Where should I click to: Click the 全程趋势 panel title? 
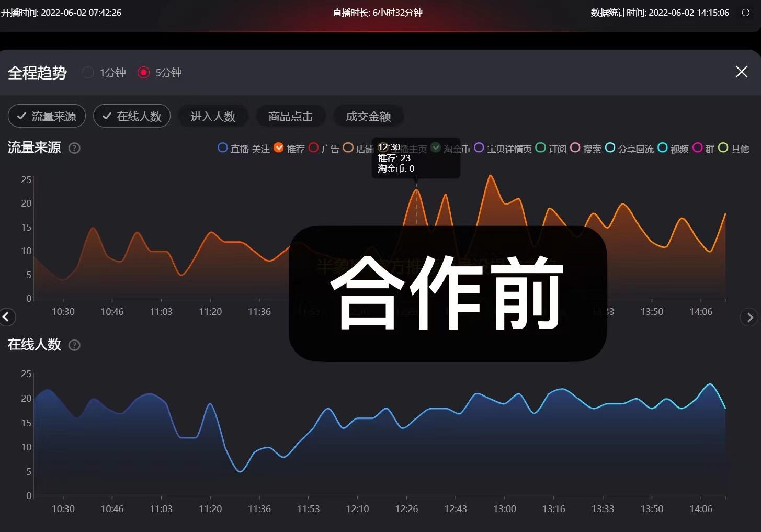pos(37,73)
